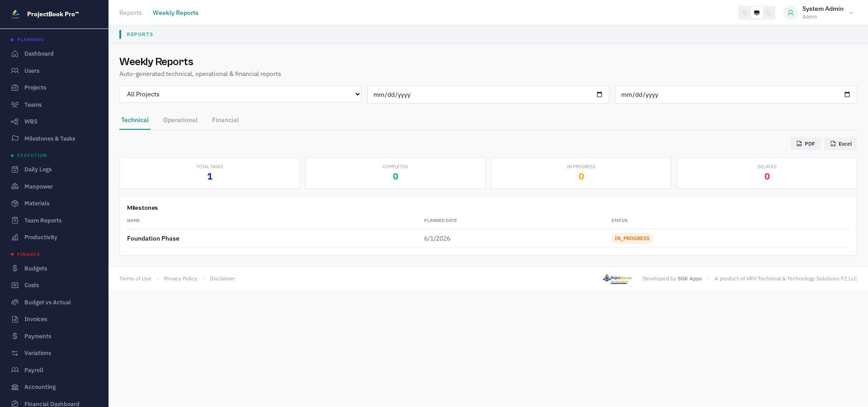
Task: Export report to Excel
Action: pyautogui.click(x=840, y=144)
